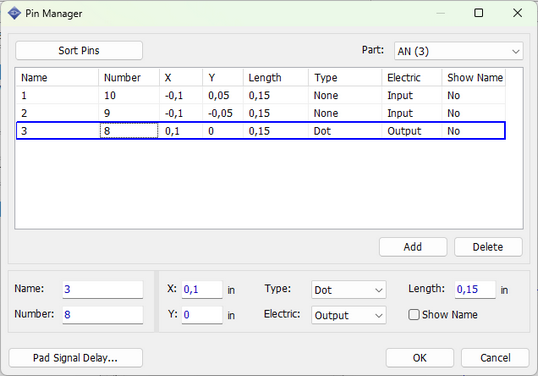Click the Length column header

(276, 78)
